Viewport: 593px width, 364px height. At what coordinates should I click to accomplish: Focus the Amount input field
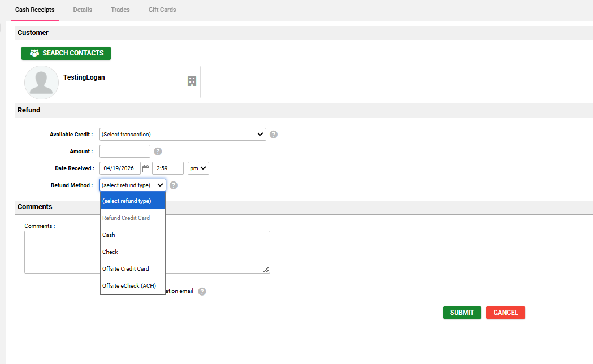coord(125,151)
